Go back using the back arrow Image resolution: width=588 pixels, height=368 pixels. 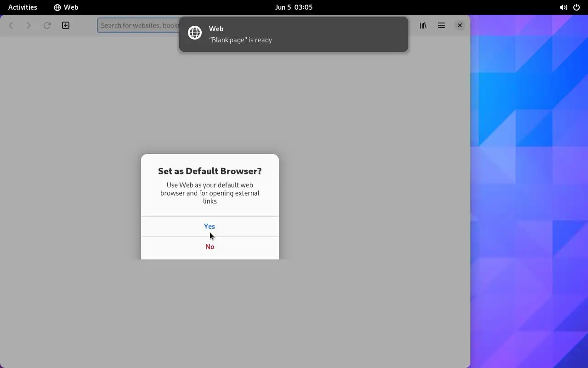click(x=11, y=25)
